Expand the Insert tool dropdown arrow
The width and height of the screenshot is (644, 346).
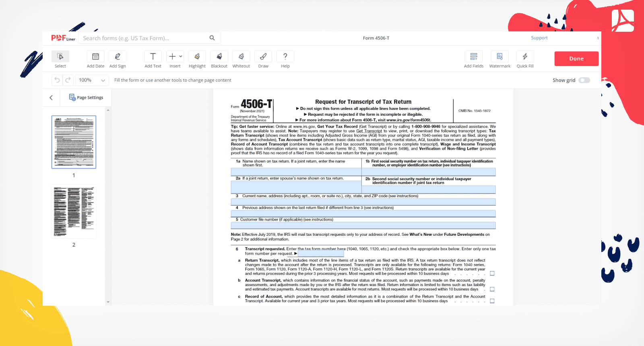coord(181,57)
